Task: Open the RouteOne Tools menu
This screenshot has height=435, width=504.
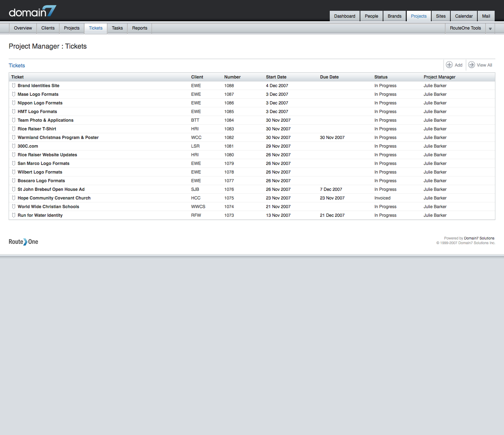Action: (465, 28)
